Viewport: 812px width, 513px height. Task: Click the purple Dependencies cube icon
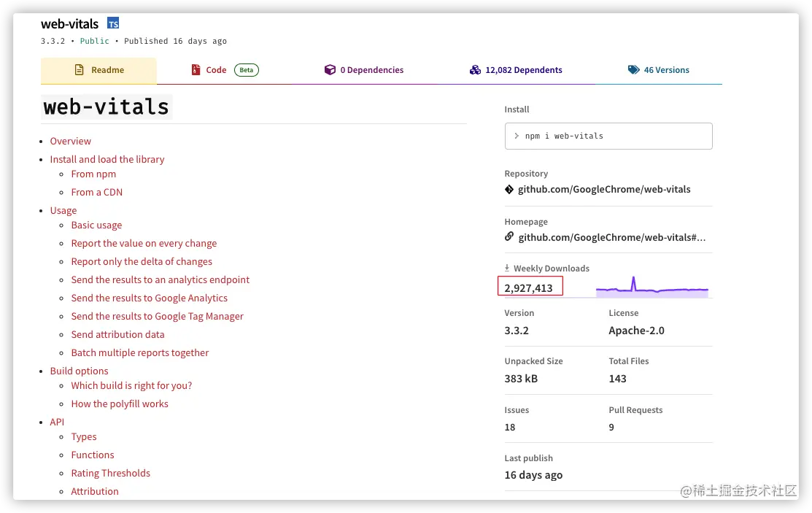pos(330,70)
